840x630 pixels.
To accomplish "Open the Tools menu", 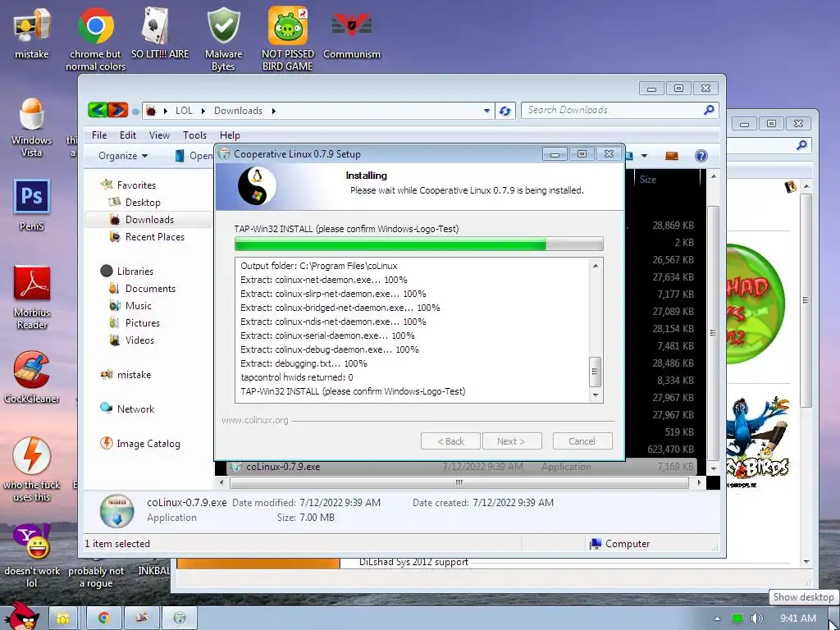I will [x=194, y=135].
